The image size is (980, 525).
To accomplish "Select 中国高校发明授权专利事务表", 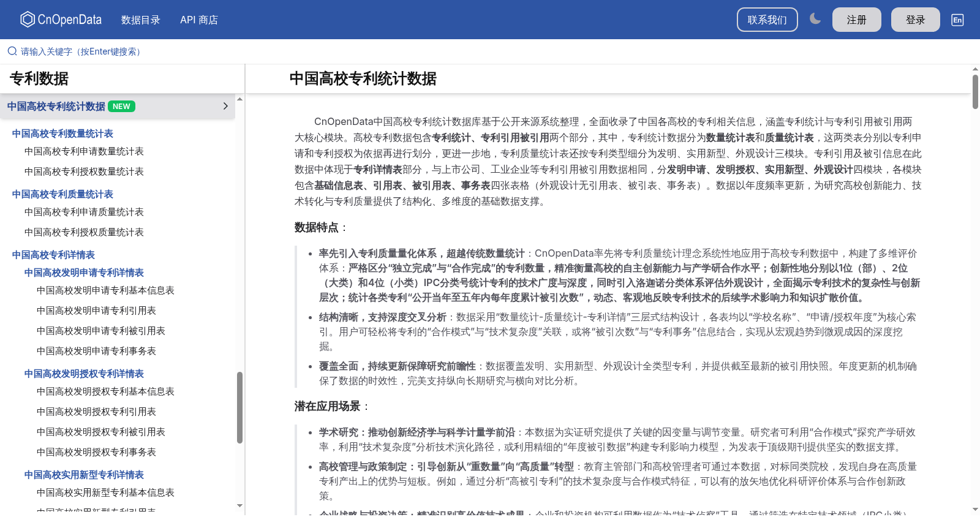I will pos(96,452).
